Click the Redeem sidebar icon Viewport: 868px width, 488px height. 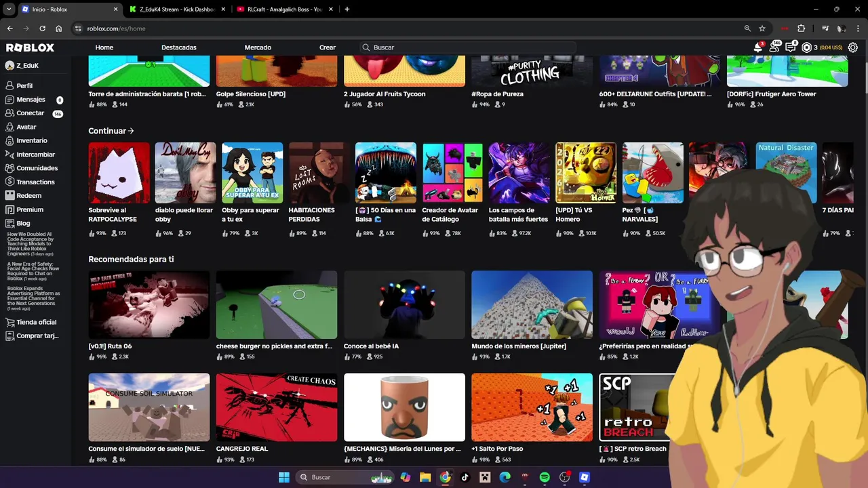9,196
